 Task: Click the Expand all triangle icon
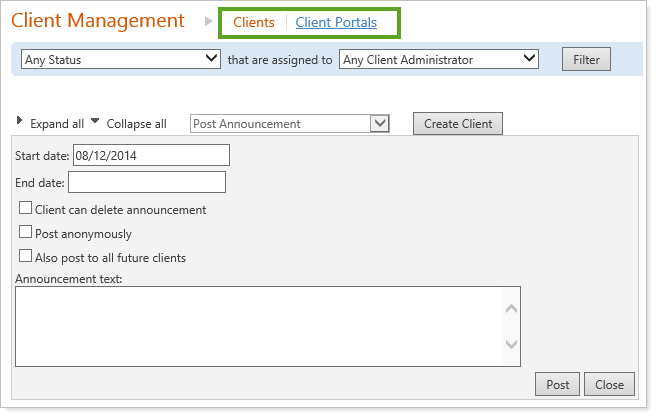tap(21, 121)
